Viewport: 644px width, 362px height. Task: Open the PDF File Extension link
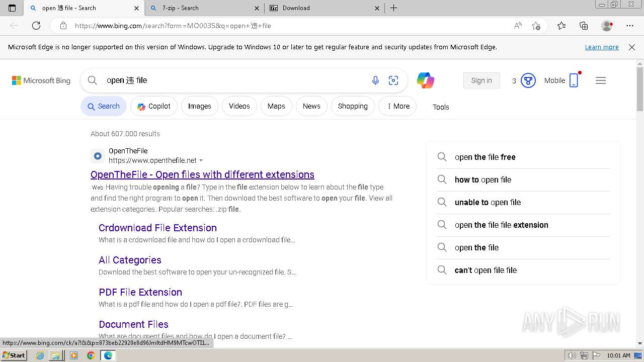point(140,292)
